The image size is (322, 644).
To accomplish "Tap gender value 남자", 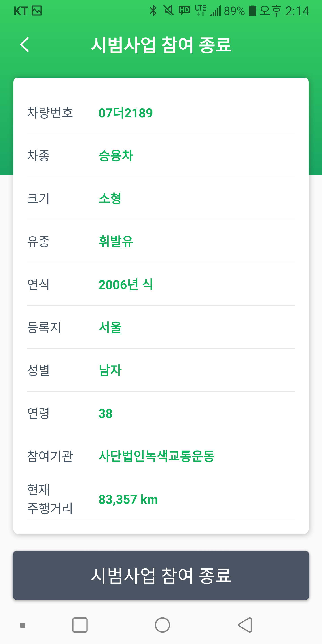I will click(110, 370).
